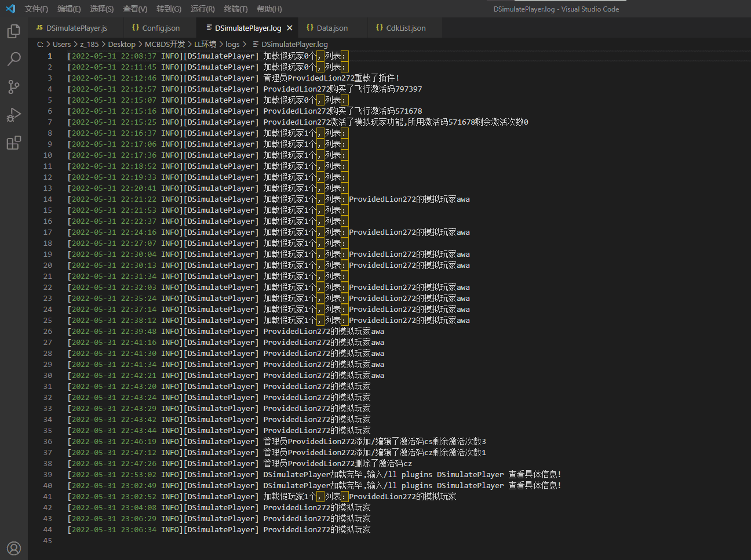Screen dimensions: 751x560
Task: Click the braces icon on CdkList.json tab
Action: pos(380,27)
